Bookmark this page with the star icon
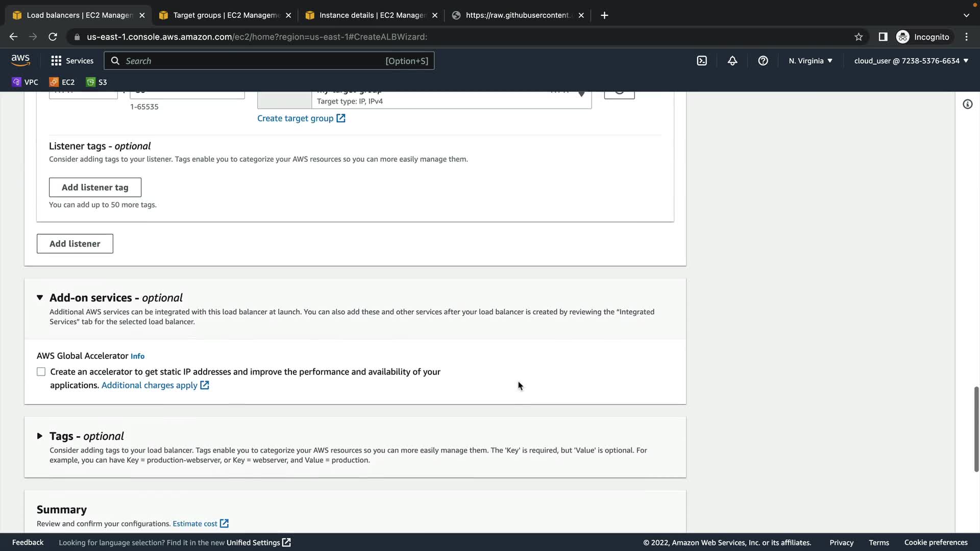 [x=859, y=37]
